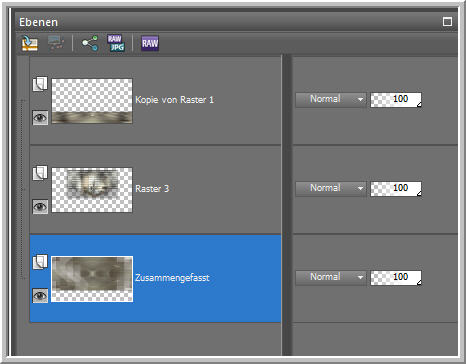Click layer type icon of Raster 3
The image size is (466, 364).
coord(40,173)
